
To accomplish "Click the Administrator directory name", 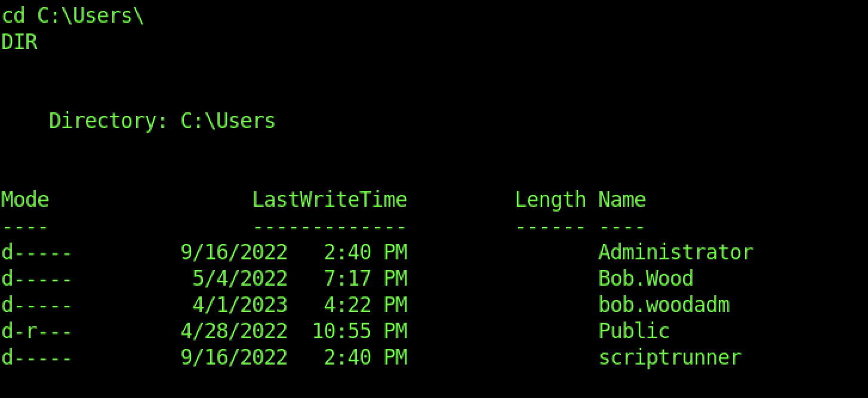I will point(675,252).
